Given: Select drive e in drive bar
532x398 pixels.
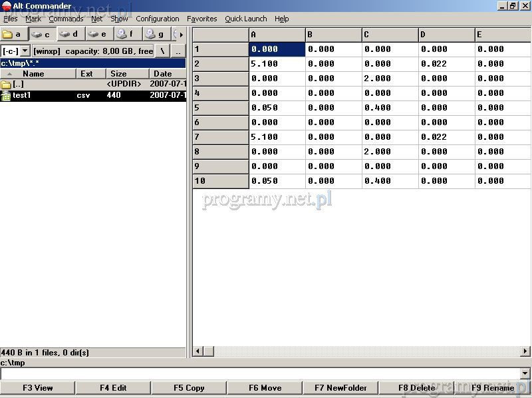Looking at the screenshot, I should (98, 34).
